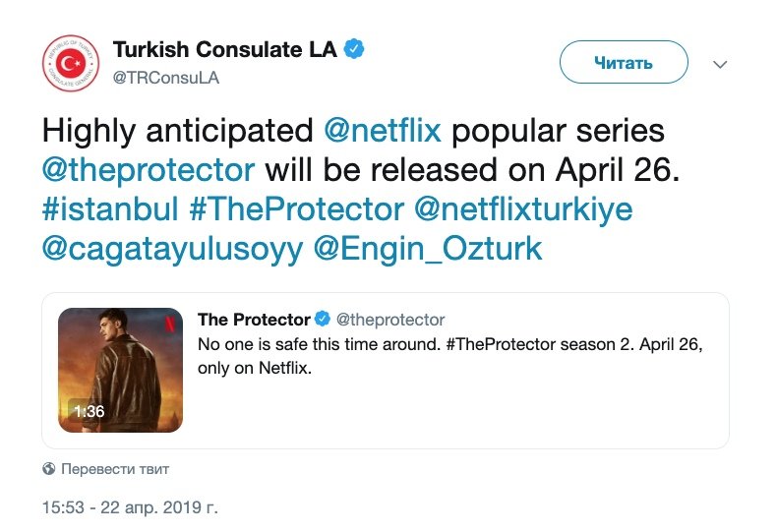Open the tweet timestamp 15:53 - 22 апр. 2019
The height and width of the screenshot is (532, 777).
129,508
